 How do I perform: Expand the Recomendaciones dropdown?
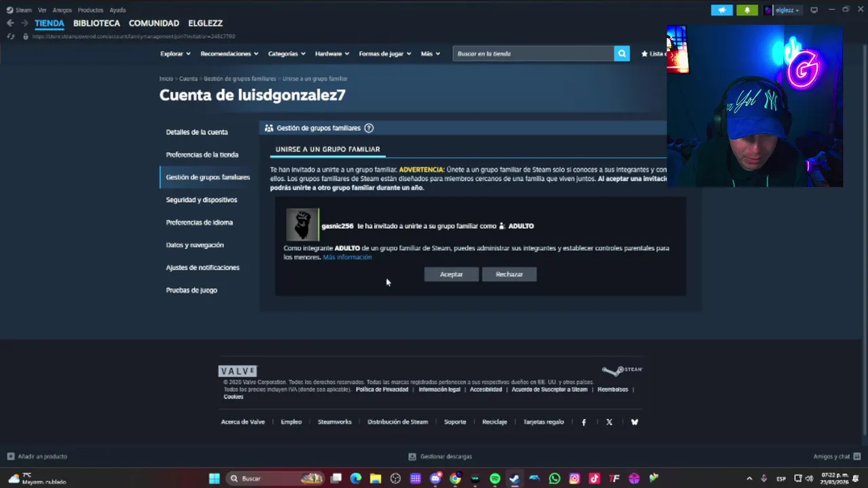pyautogui.click(x=229, y=54)
